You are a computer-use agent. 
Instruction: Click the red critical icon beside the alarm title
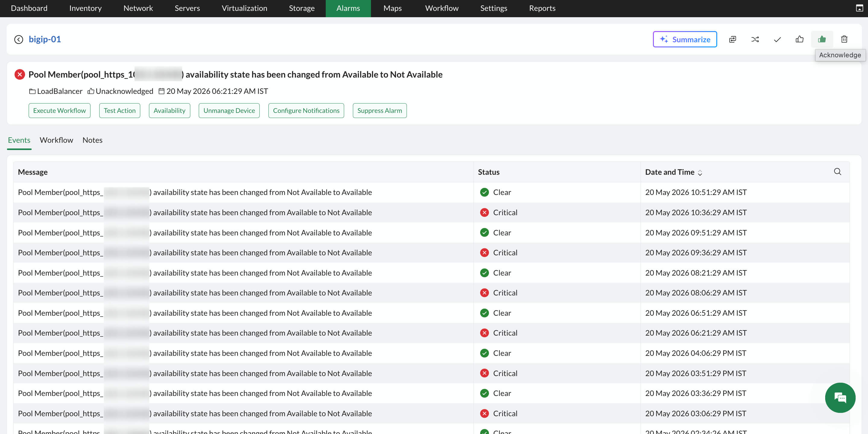click(x=20, y=74)
